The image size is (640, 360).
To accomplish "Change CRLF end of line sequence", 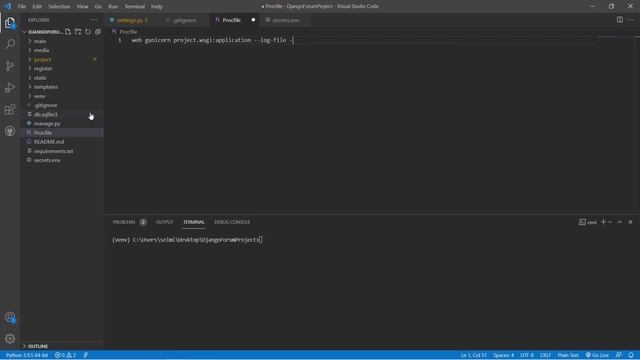I will coord(545,355).
